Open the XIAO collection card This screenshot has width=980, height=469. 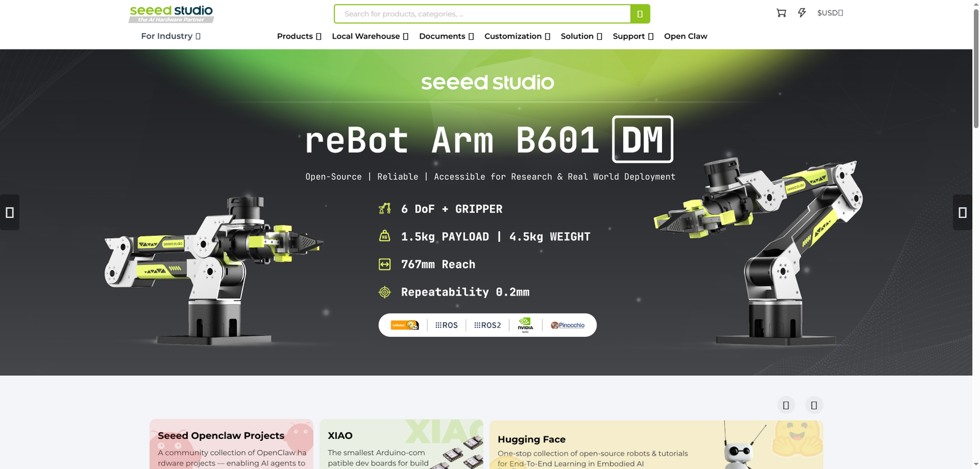point(401,444)
